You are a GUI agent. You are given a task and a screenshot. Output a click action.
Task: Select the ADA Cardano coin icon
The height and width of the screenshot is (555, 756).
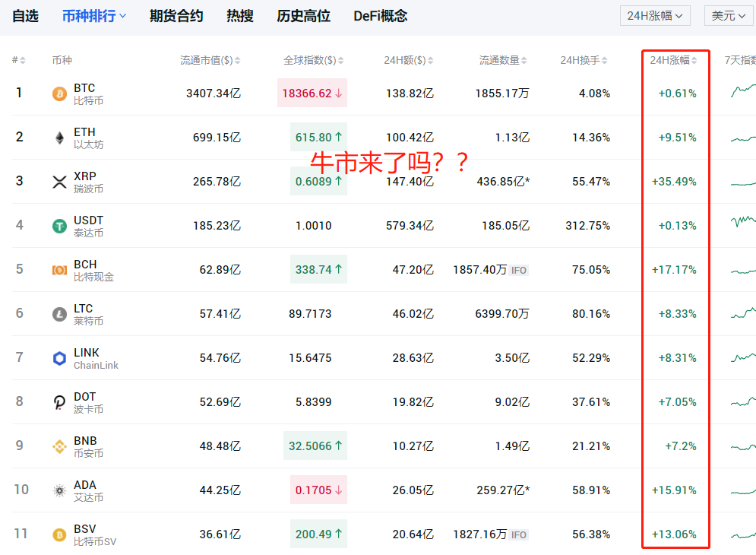[59, 490]
